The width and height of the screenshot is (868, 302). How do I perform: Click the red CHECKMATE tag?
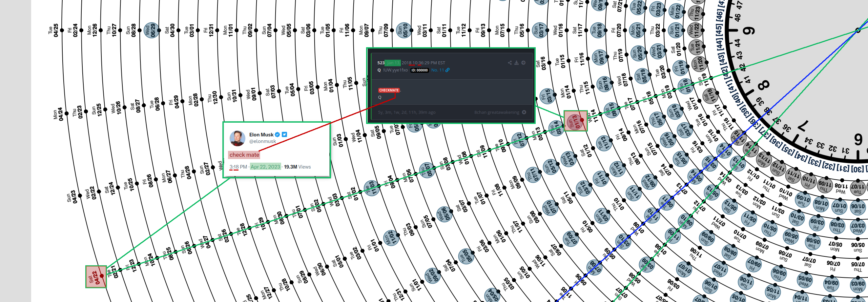tap(389, 90)
